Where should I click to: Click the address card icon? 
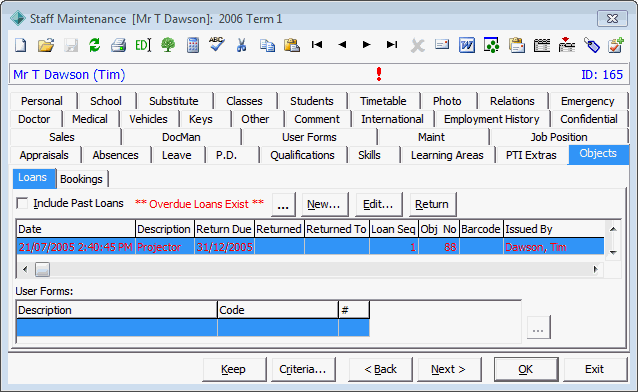pos(442,44)
